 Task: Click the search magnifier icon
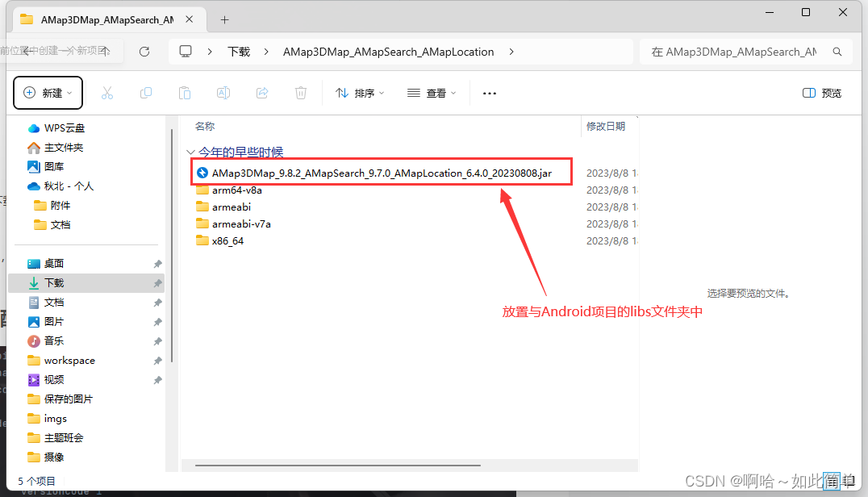(x=837, y=52)
